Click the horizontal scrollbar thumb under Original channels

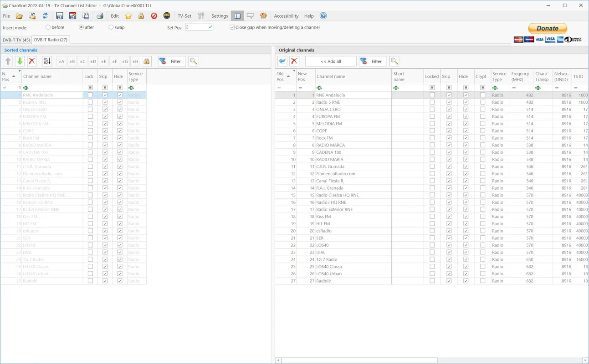pos(359,360)
